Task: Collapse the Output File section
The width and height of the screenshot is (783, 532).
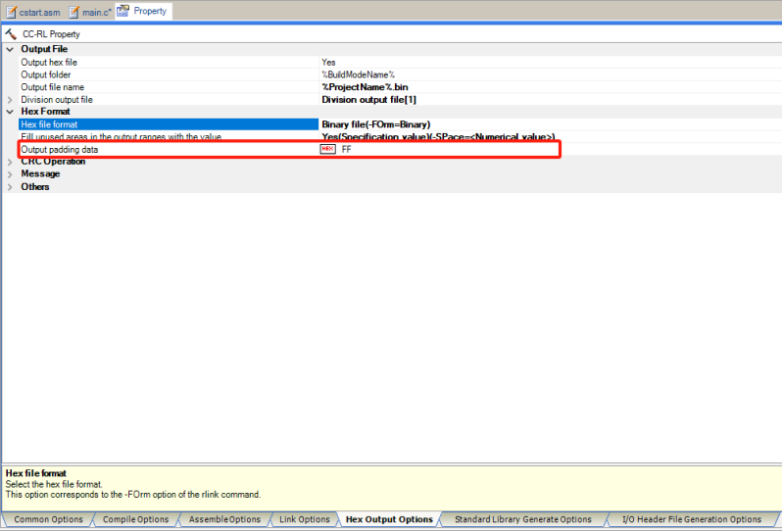Action: [10, 49]
